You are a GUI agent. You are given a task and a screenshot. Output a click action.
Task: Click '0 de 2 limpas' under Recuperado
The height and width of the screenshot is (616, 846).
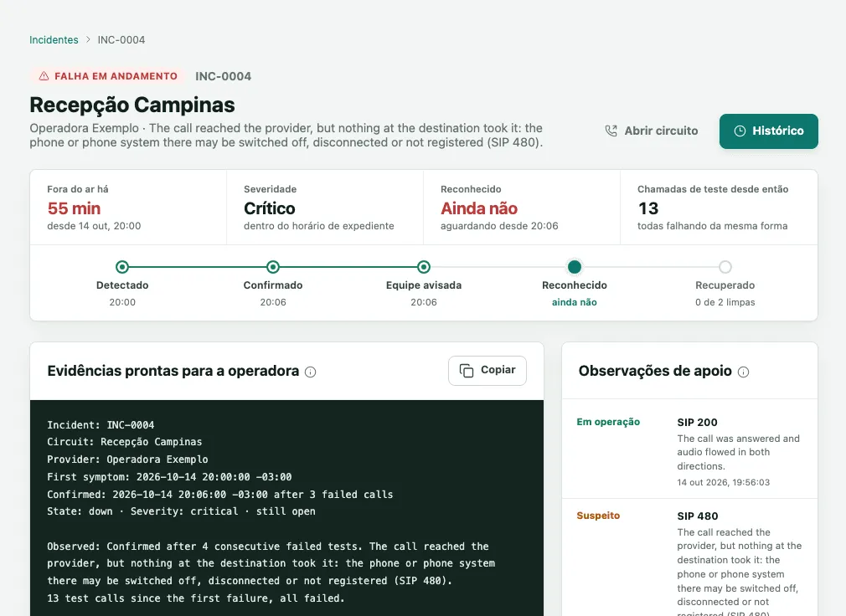[x=725, y=302]
